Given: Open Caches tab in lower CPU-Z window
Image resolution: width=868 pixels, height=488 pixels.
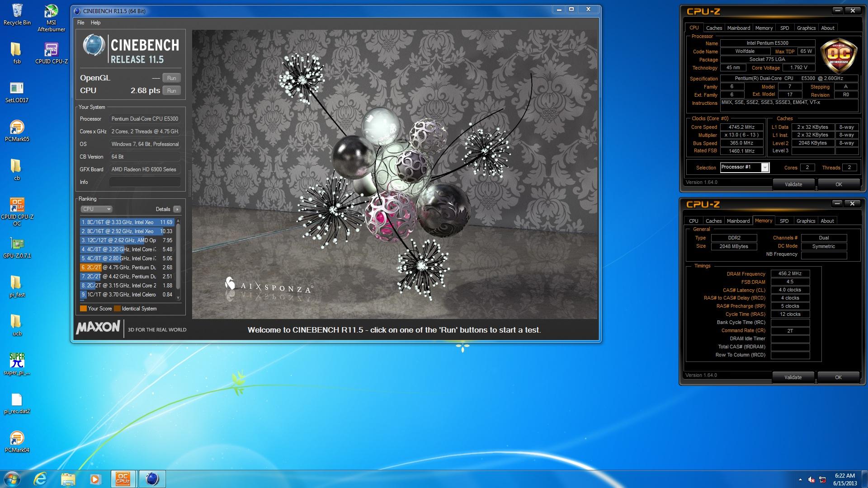Looking at the screenshot, I should pyautogui.click(x=713, y=221).
